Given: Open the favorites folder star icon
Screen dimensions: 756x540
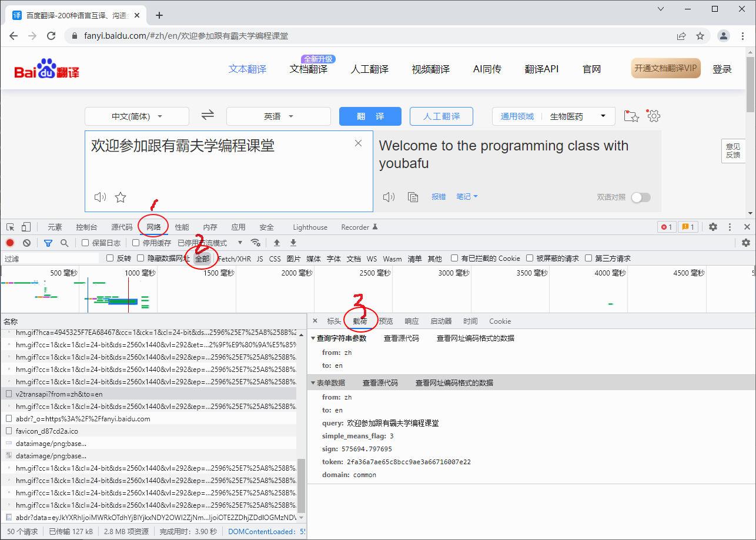Looking at the screenshot, I should point(631,116).
